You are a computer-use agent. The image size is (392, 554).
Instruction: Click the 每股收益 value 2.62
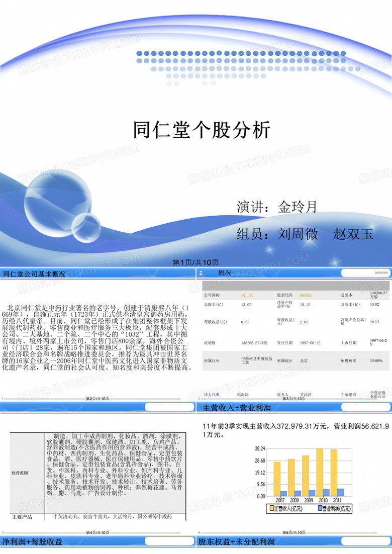pos(304,322)
